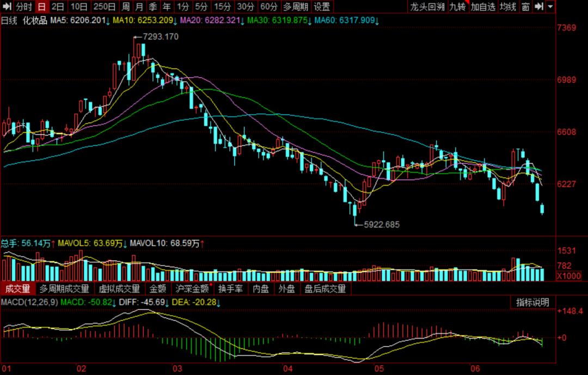
Task: Open the top-right dropdown arrow
Action: click(x=550, y=7)
